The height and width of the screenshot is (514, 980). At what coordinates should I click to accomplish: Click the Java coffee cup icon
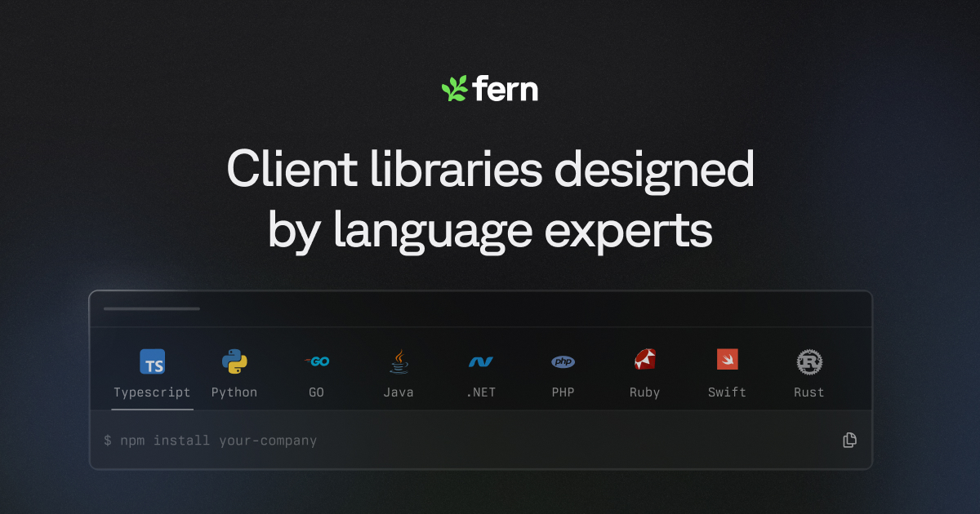399,361
